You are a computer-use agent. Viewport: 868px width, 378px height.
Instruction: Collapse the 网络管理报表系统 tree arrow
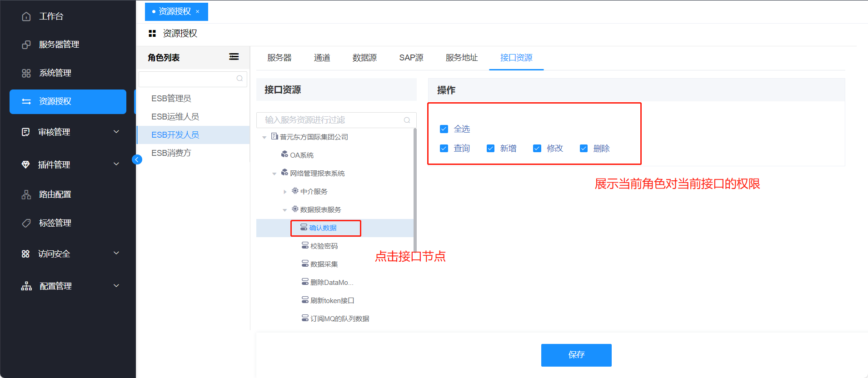click(x=274, y=174)
